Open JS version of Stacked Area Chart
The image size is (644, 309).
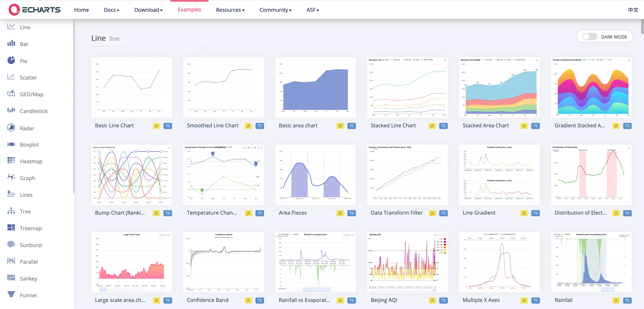point(524,126)
